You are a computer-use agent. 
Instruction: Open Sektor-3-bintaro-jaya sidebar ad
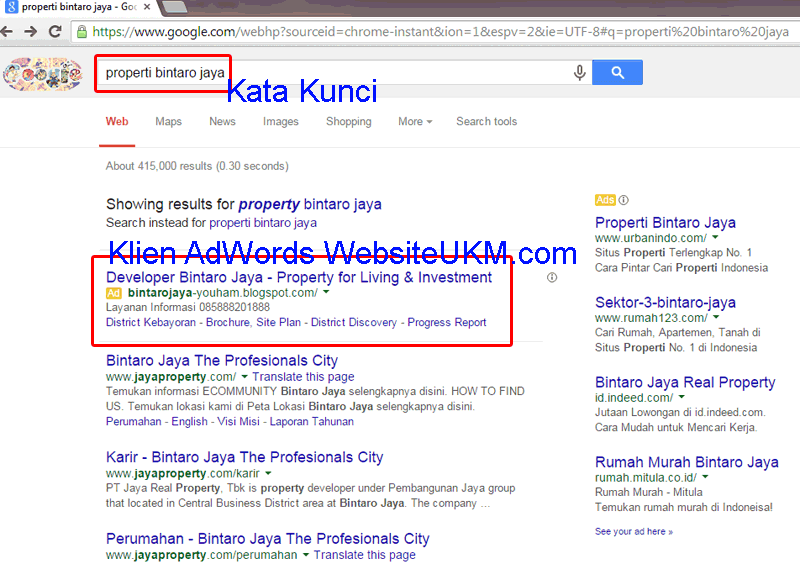(665, 302)
